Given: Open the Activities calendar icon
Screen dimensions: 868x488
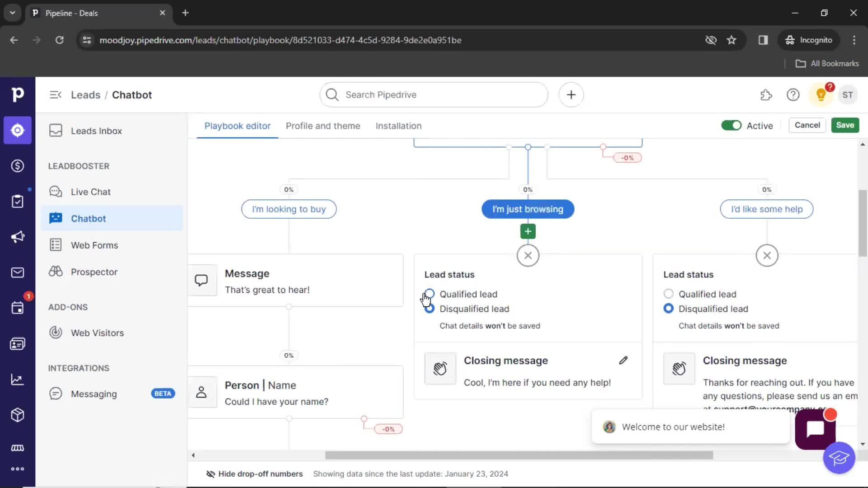Looking at the screenshot, I should (x=17, y=308).
